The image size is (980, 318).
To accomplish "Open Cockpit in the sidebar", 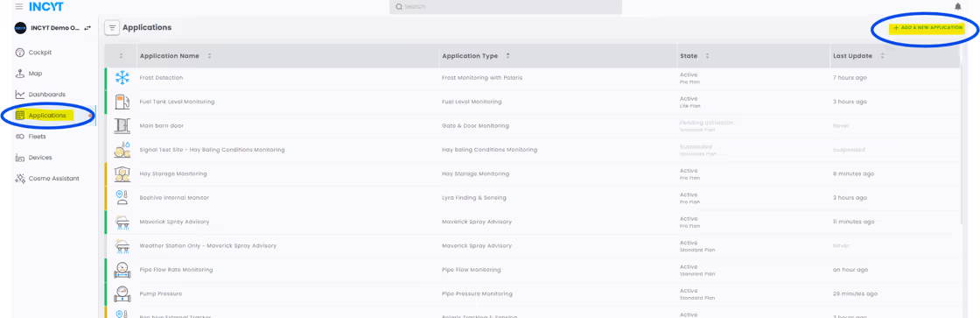I will 40,53.
